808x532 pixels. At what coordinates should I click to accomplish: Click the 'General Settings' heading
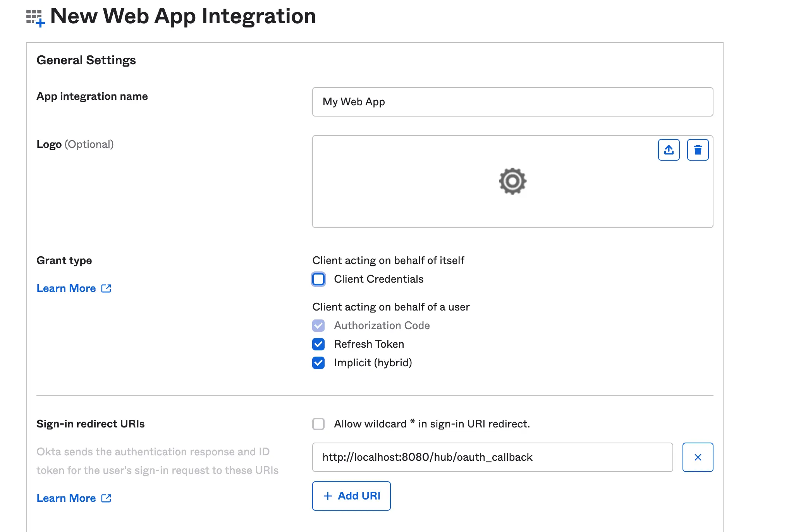click(86, 60)
